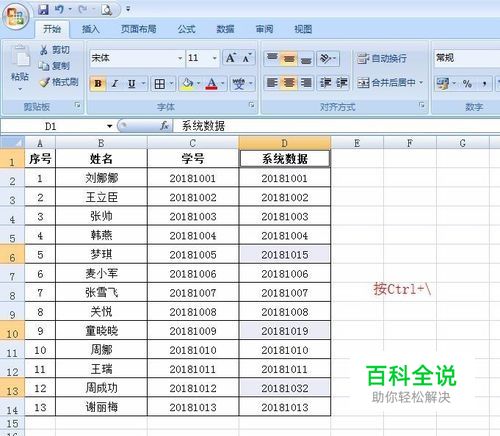Open Print Preview from quick access toolbar

pos(106,10)
